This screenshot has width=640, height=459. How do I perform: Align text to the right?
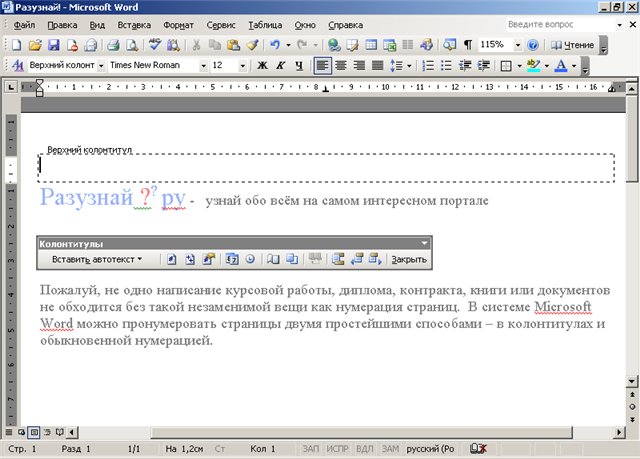pyautogui.click(x=360, y=65)
